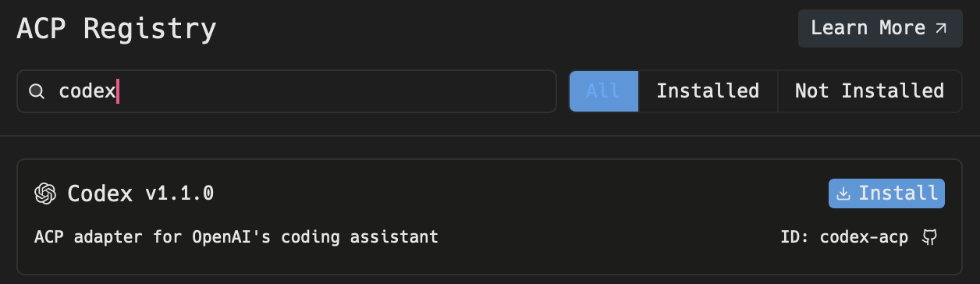Click the v1.1.0 version label
Viewport: 980px width, 284px height.
click(179, 193)
